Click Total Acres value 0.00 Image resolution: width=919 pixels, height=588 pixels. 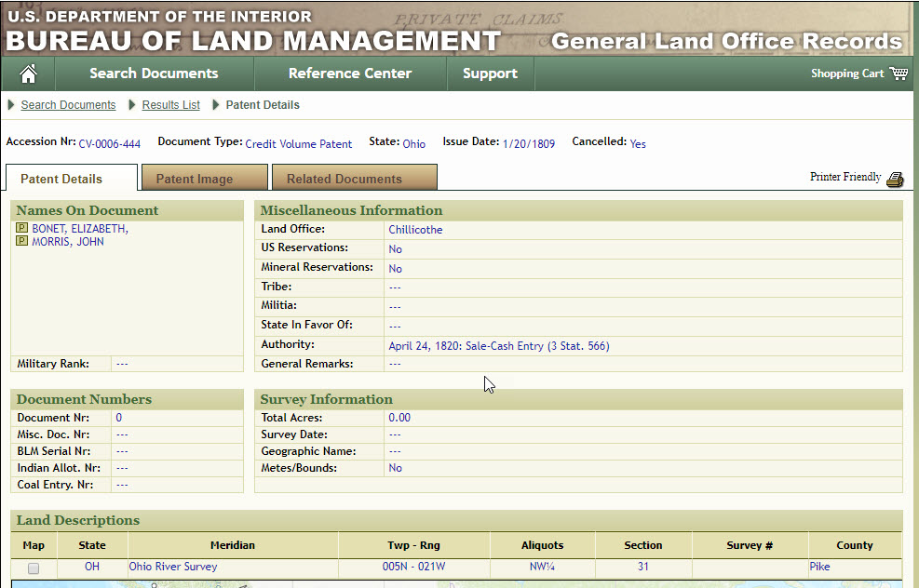[399, 418]
